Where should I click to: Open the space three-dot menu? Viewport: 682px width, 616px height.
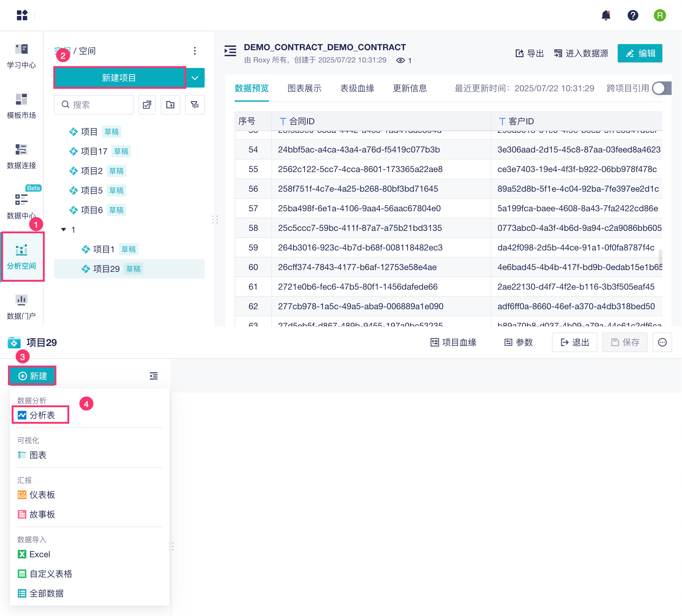195,51
